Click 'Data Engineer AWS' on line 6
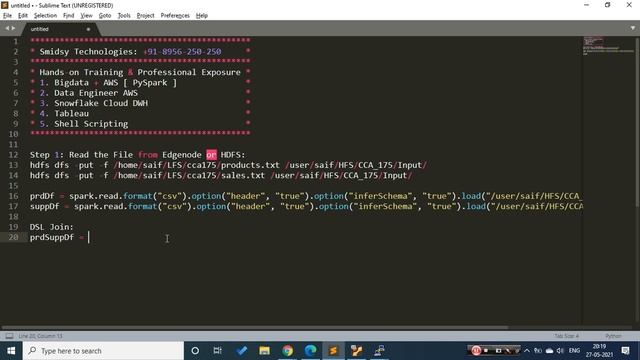The image size is (640, 360). click(x=96, y=93)
